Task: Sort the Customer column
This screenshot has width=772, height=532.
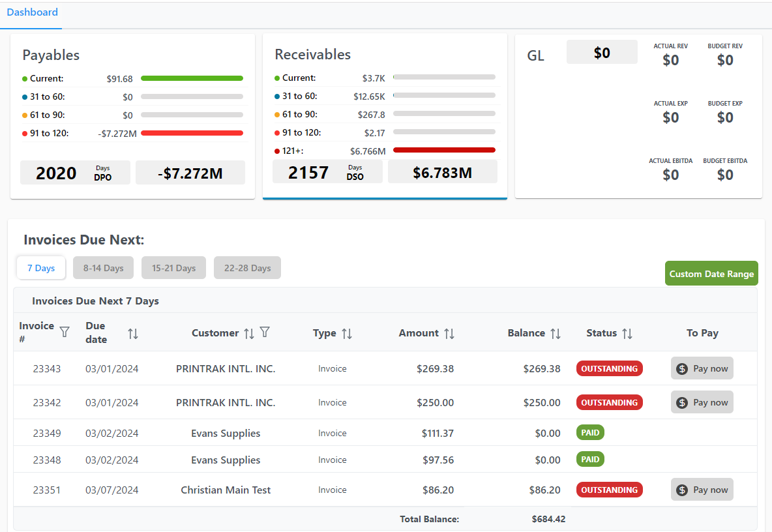Action: coord(249,332)
